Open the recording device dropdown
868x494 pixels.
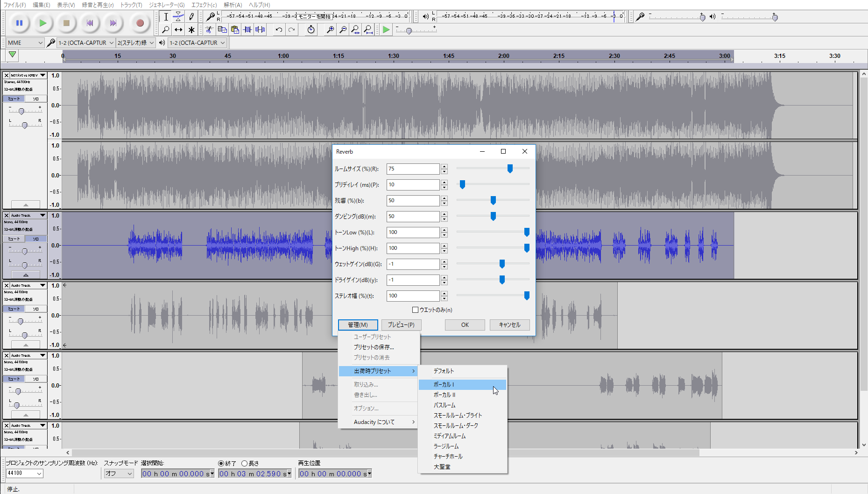click(86, 42)
